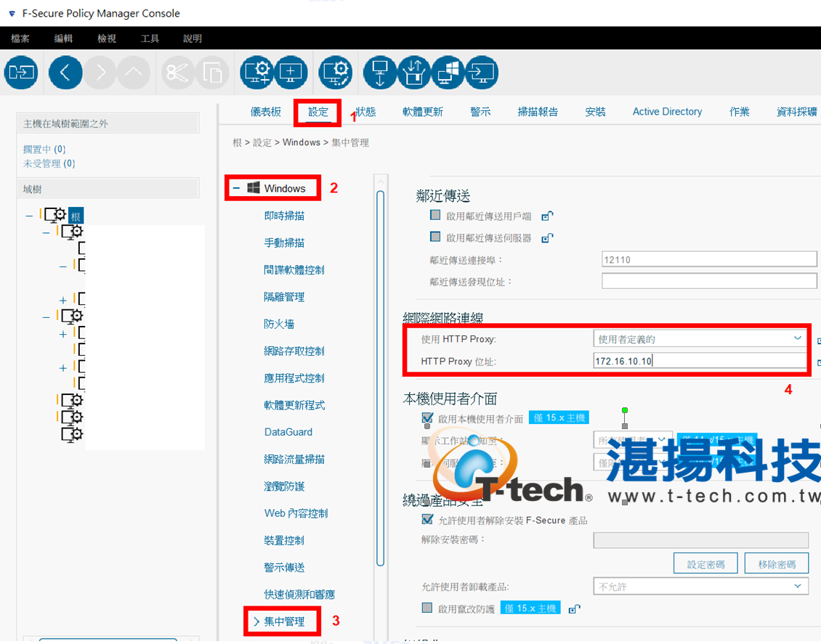Screen dimensions: 821x644
Task: Open the DataGuard settings page
Action: 288,432
